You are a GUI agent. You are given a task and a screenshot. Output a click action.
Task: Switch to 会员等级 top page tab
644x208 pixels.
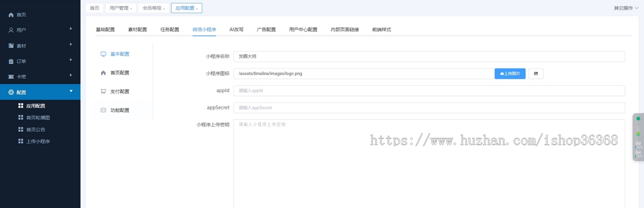click(153, 8)
